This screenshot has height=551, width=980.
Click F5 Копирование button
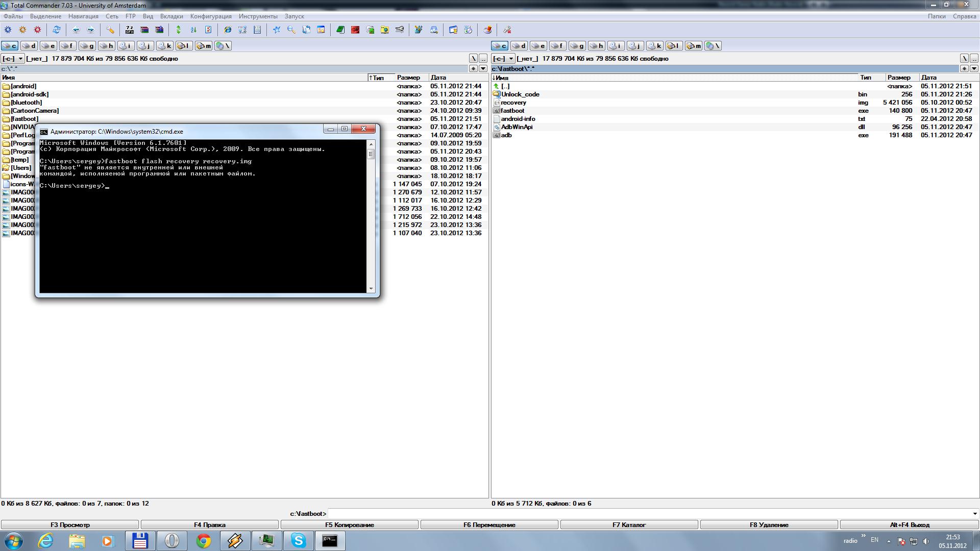click(x=350, y=524)
